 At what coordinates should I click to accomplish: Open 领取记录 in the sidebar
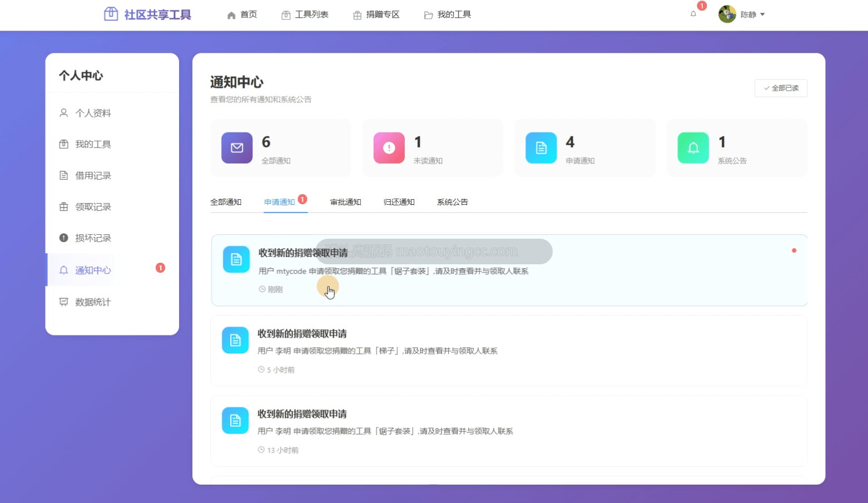tap(112, 206)
